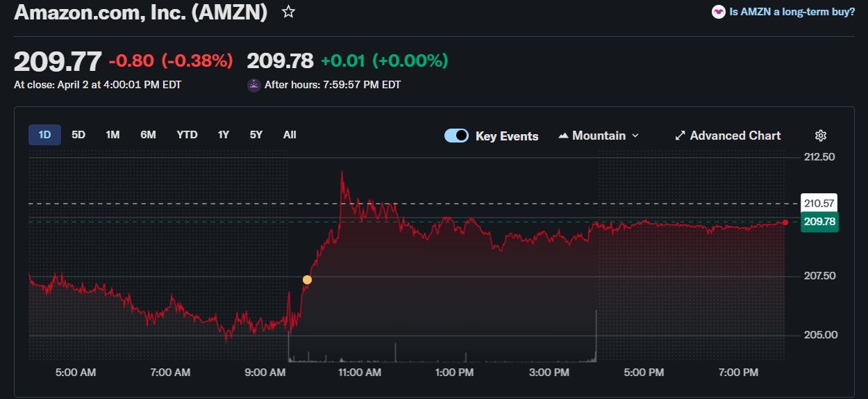Open the Advanced Chart link
868x399 pixels.
click(x=735, y=136)
